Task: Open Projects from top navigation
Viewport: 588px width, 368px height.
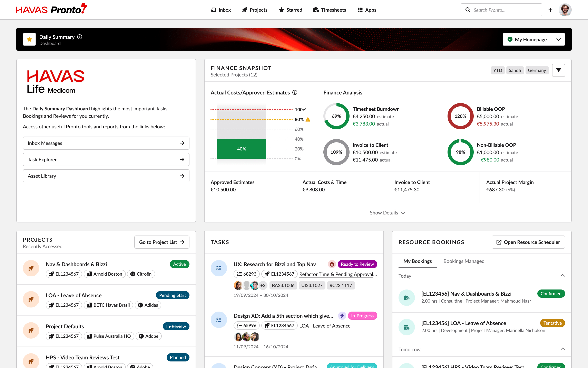Action: pyautogui.click(x=255, y=10)
